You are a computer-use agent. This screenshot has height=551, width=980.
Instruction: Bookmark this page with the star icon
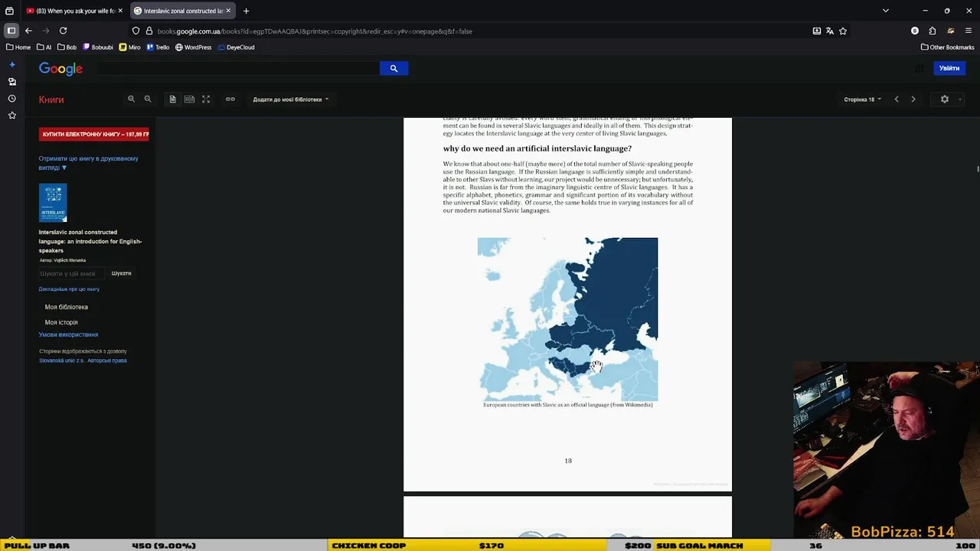coord(843,31)
